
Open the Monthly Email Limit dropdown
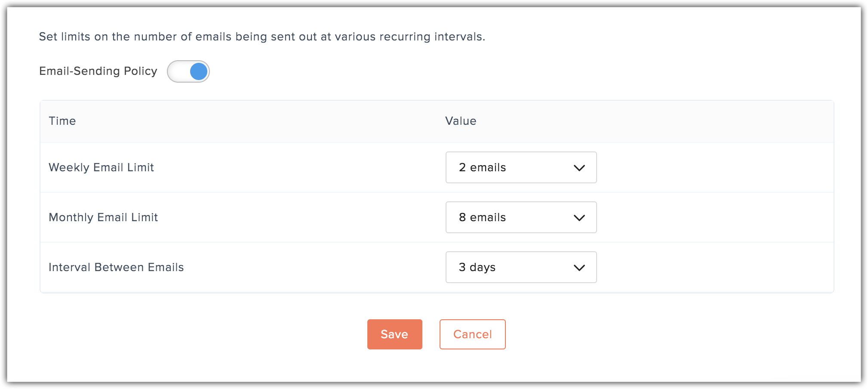click(521, 217)
